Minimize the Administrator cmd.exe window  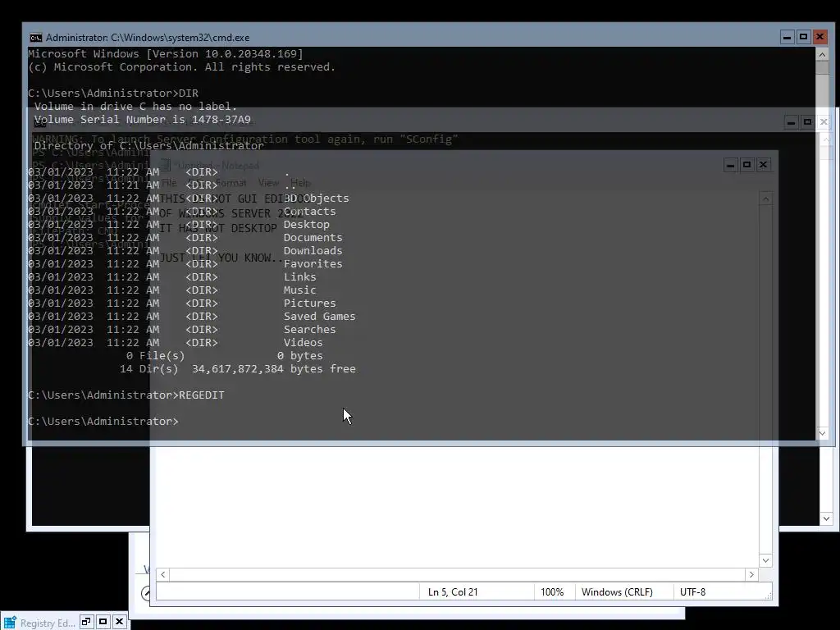tap(787, 37)
